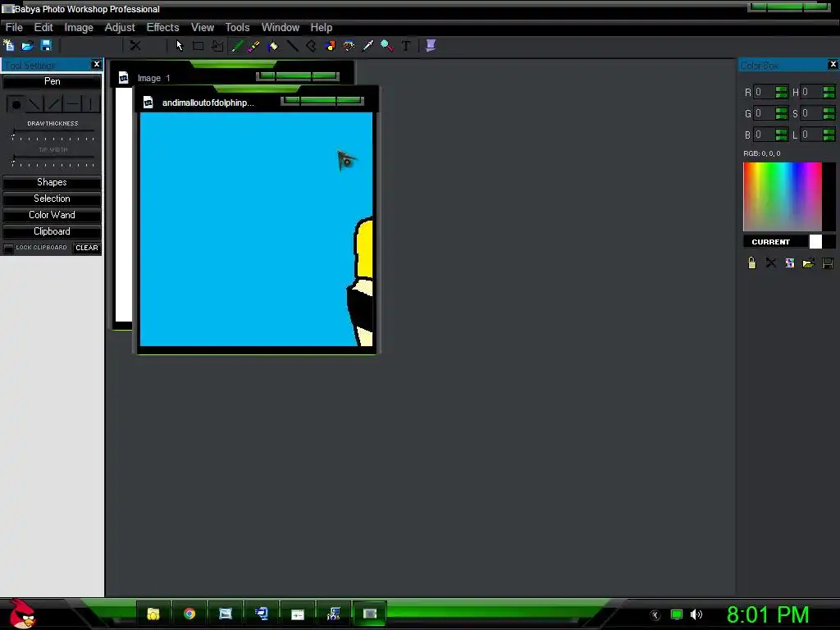Choose the forward slash diagonal pen tip
The height and width of the screenshot is (630, 840).
tap(53, 104)
